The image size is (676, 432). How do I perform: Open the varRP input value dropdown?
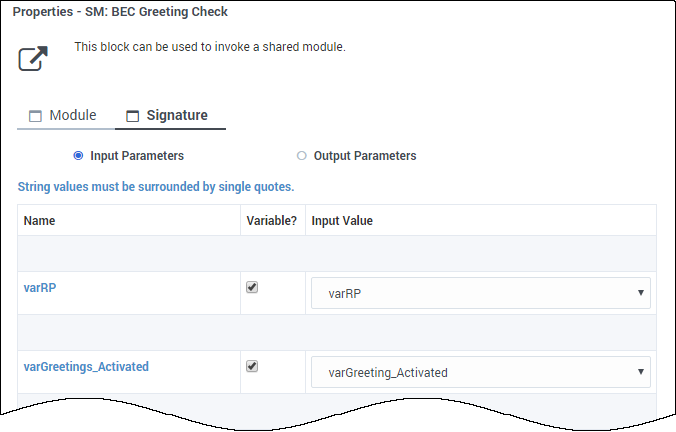(x=470, y=293)
